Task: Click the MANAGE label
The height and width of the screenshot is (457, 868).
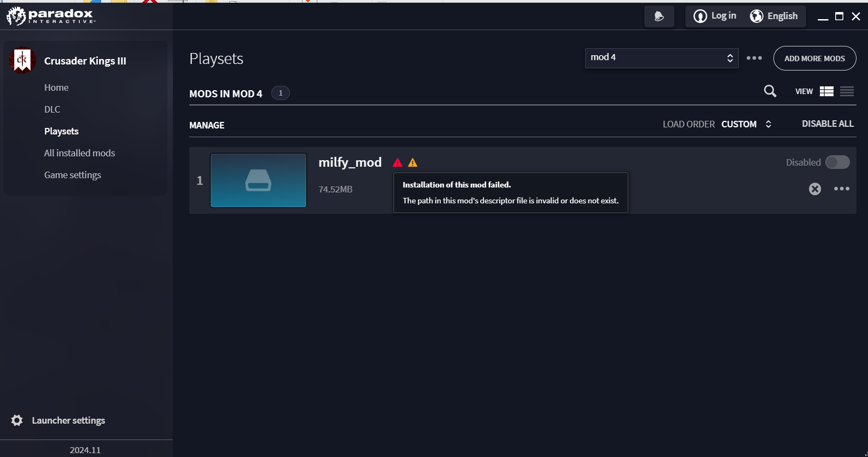Action: 207,125
